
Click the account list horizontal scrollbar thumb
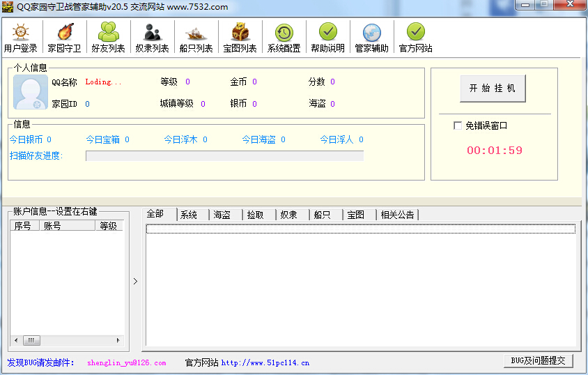[31, 341]
